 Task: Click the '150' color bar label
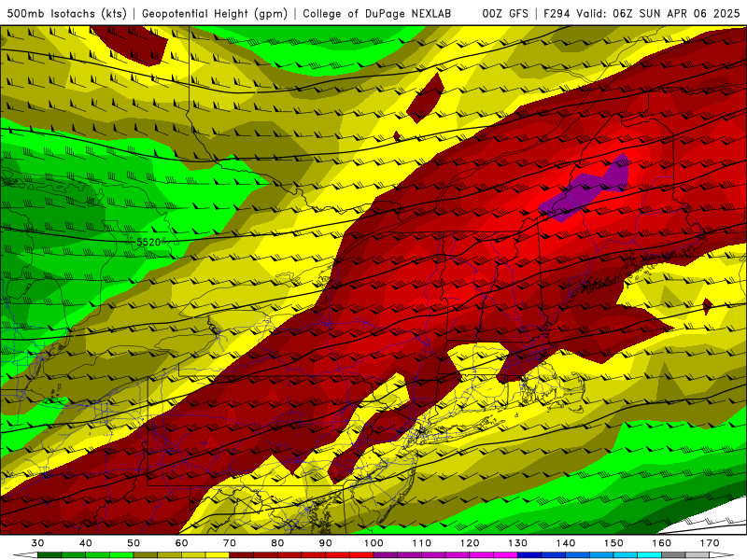click(x=613, y=543)
